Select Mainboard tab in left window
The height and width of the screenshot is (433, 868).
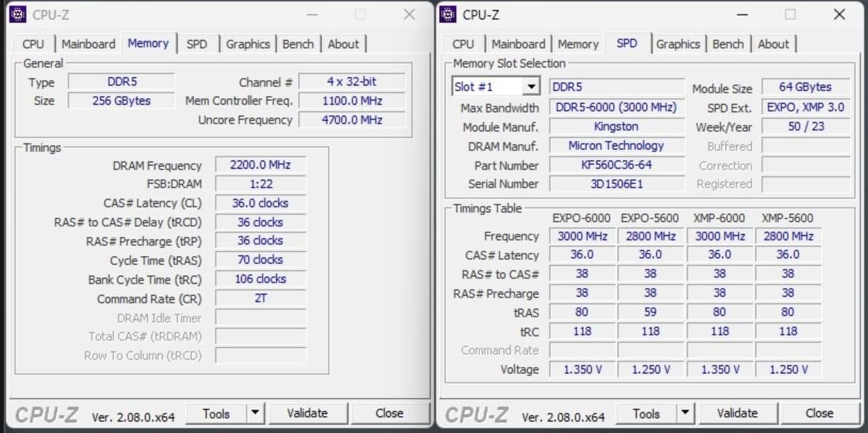point(88,44)
